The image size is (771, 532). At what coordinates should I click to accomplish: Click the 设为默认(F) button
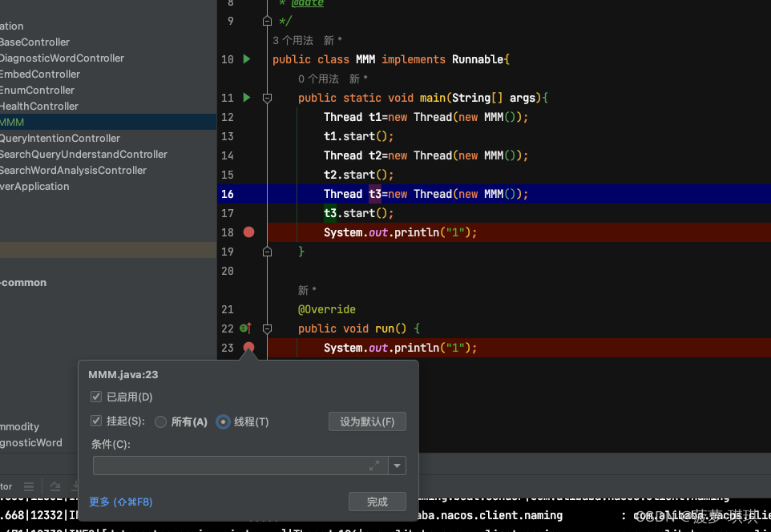click(367, 421)
